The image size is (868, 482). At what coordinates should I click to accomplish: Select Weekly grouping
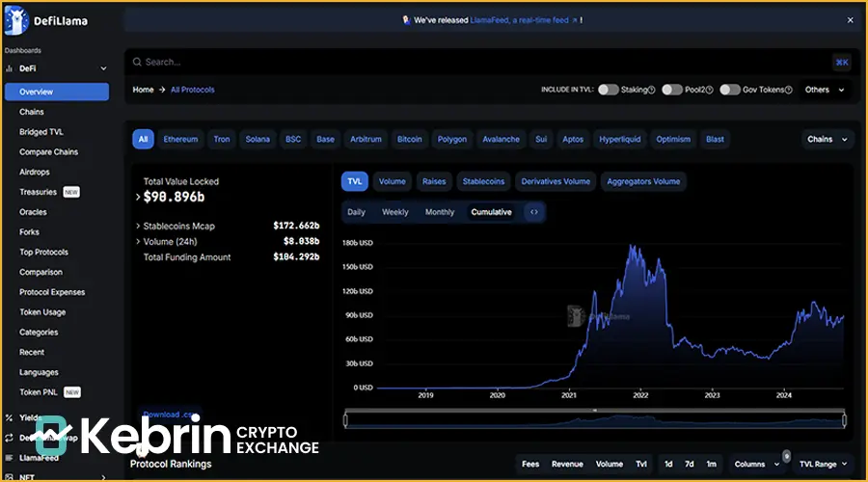395,212
